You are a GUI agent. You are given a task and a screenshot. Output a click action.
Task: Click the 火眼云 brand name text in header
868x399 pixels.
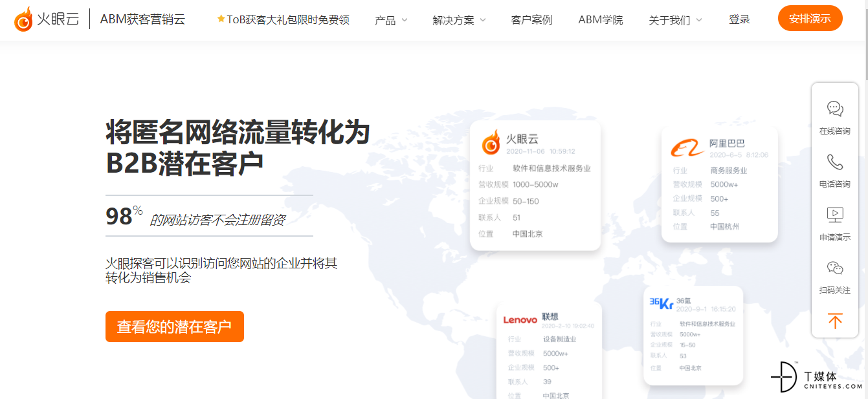click(x=58, y=19)
